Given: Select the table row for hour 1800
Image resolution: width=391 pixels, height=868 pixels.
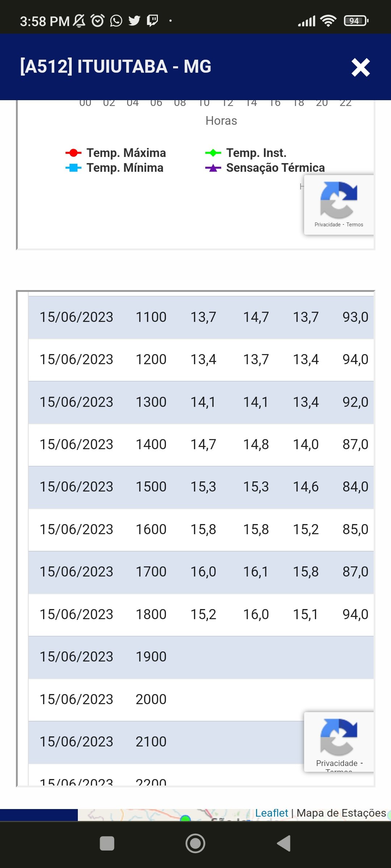Looking at the screenshot, I should pos(201,614).
